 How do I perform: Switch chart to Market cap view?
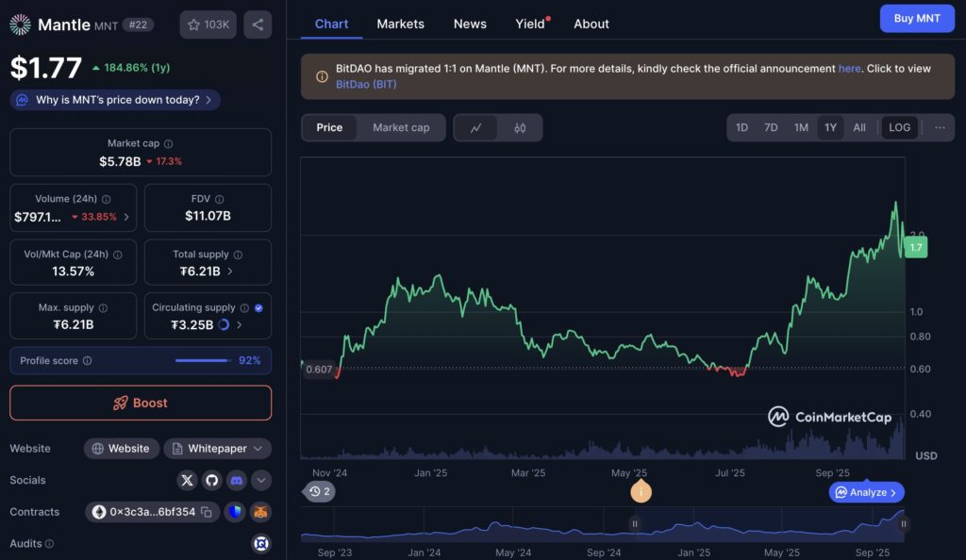pyautogui.click(x=401, y=127)
